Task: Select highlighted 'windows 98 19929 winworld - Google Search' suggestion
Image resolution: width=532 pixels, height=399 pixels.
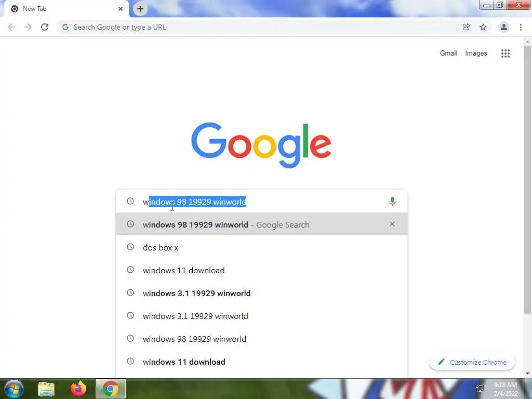Action: click(261, 224)
